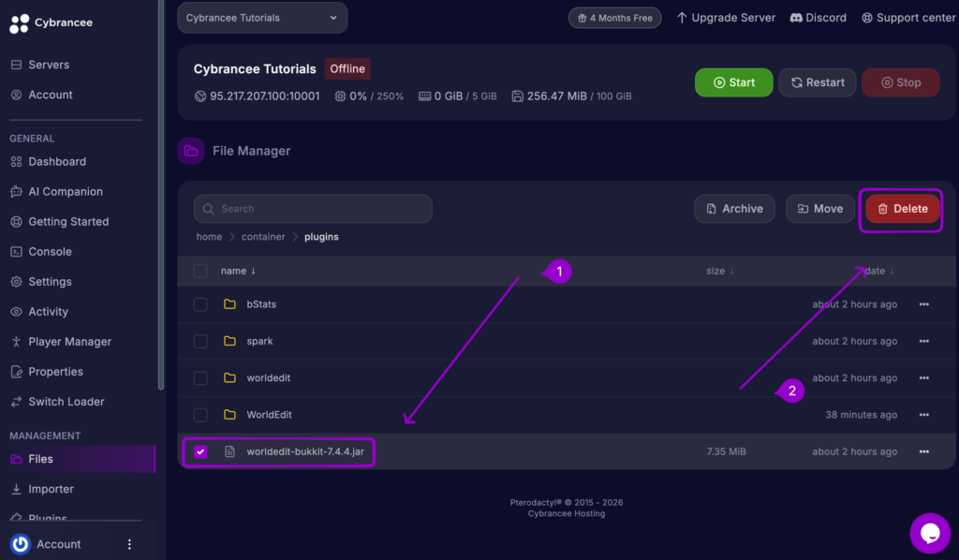Click the sidebar vertical scrollbar
The image size is (959, 560).
tap(161, 195)
